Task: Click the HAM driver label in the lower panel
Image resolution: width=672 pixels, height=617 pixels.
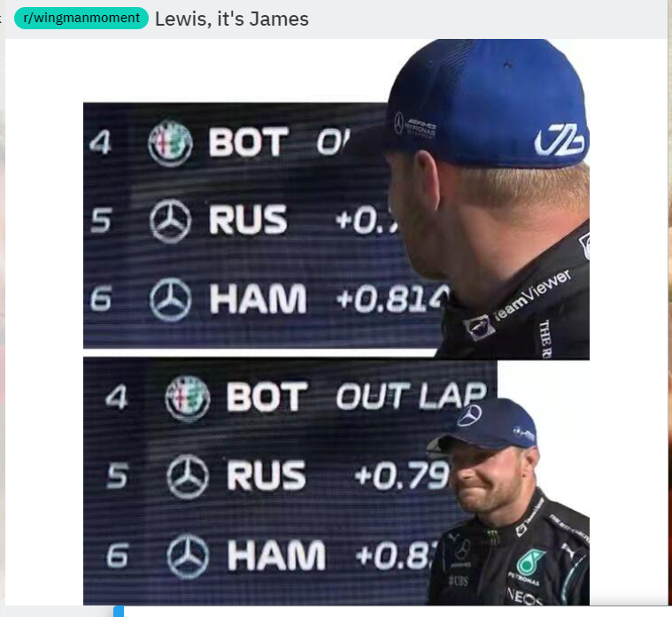Action: pos(276,555)
